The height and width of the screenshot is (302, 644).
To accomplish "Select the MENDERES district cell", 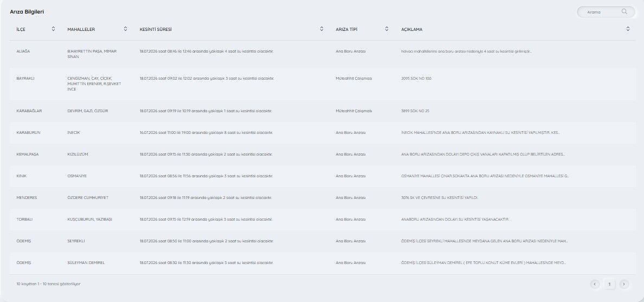I will coord(27,198).
